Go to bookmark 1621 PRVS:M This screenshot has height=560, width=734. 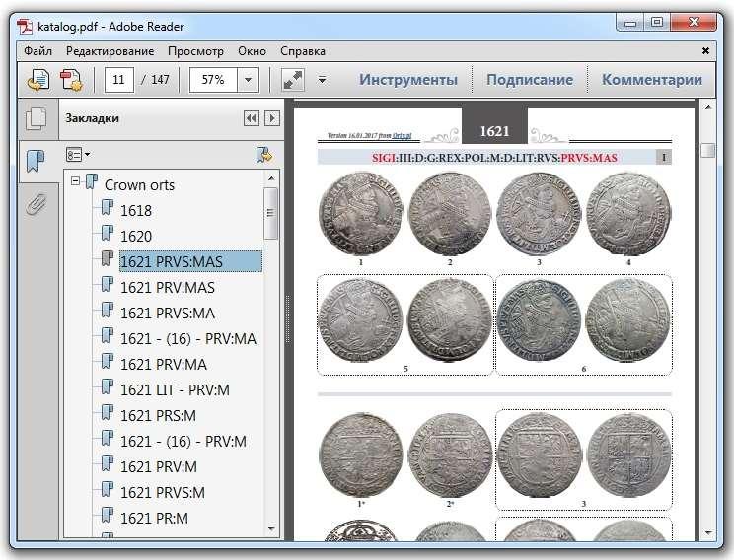[163, 493]
